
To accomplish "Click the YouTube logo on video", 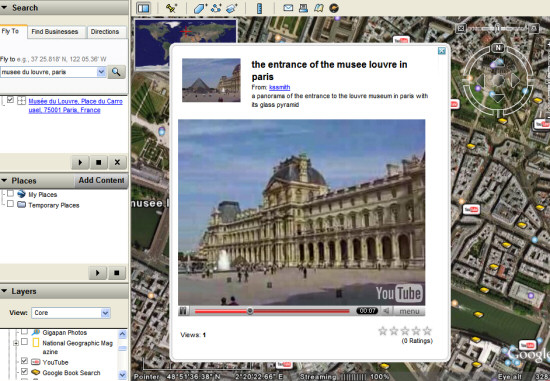I will click(399, 293).
